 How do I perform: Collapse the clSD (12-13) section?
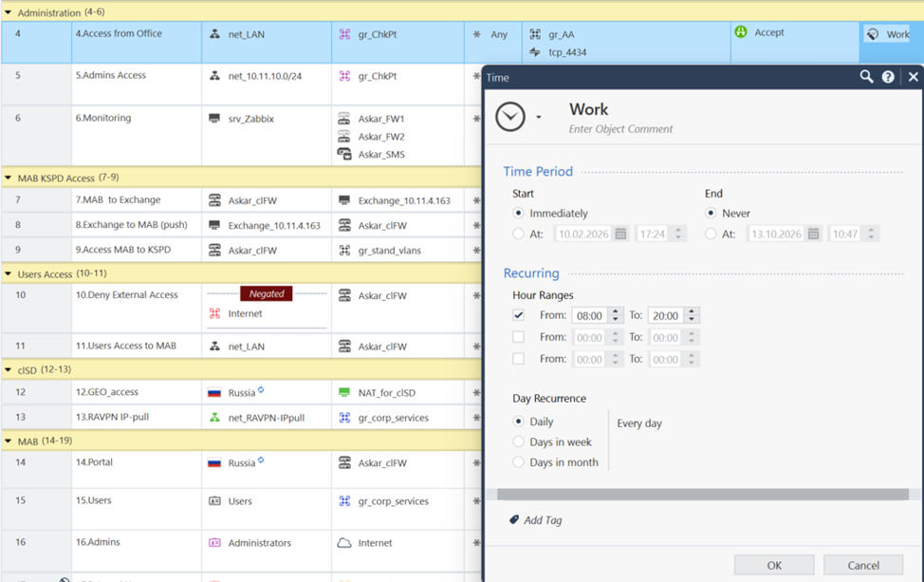[x=9, y=369]
